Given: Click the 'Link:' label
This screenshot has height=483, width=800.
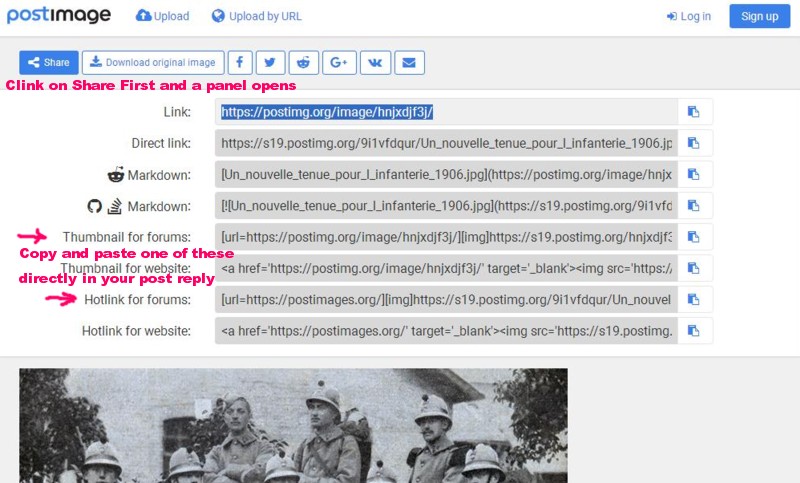Looking at the screenshot, I should pyautogui.click(x=177, y=112).
